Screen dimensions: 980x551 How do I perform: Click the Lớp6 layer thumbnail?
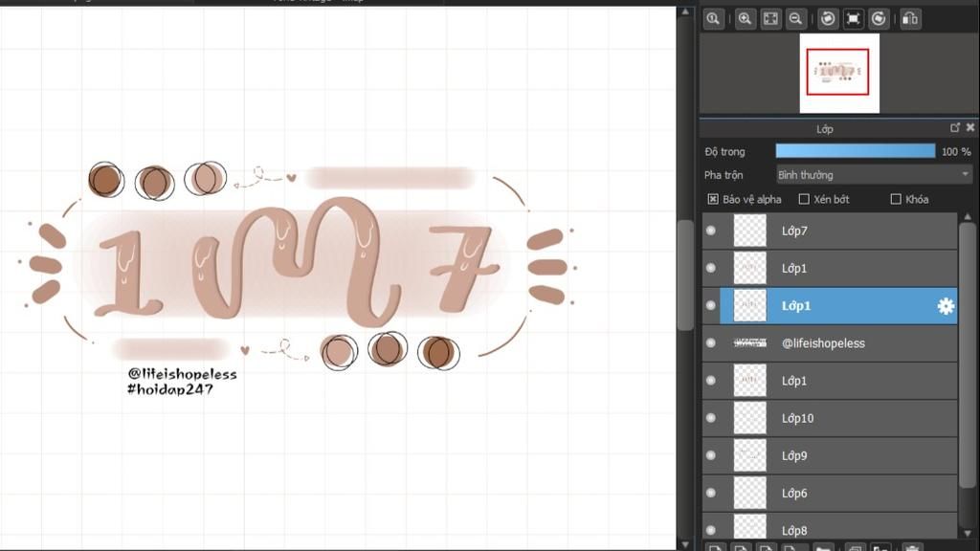749,493
